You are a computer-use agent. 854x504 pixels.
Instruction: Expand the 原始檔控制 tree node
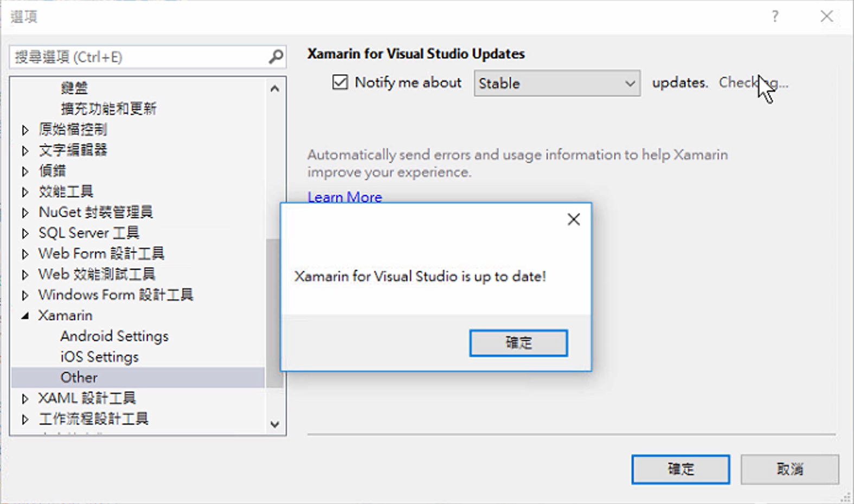click(x=25, y=130)
